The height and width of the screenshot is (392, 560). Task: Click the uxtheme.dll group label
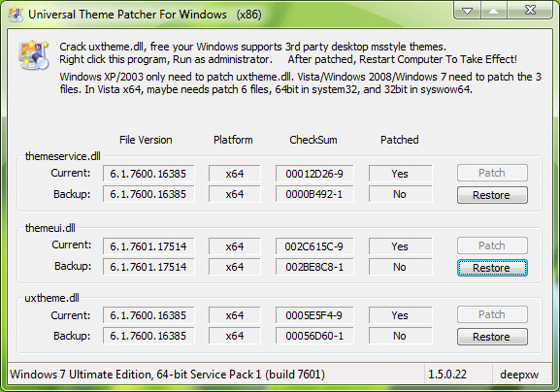(x=51, y=298)
